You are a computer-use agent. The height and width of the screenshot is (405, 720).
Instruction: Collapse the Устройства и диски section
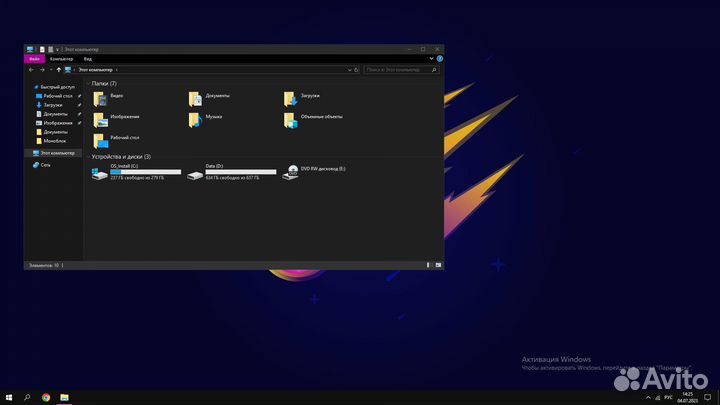coord(88,157)
